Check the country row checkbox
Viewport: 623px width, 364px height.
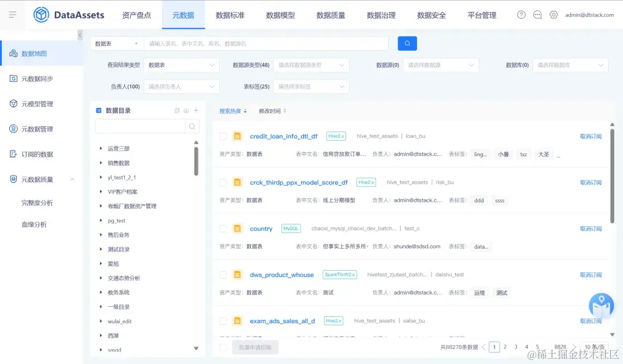coord(223,228)
